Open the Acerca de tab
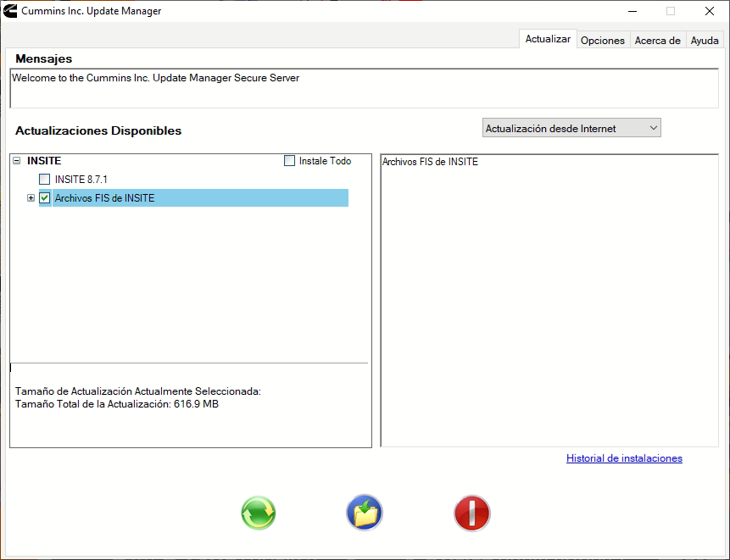Screen dimensions: 730x560 point(657,41)
